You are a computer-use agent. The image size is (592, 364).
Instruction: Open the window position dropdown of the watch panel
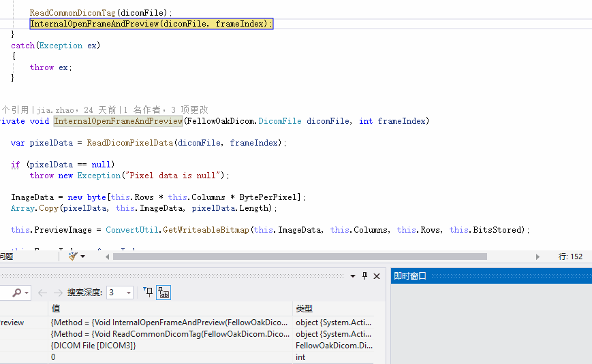point(353,276)
